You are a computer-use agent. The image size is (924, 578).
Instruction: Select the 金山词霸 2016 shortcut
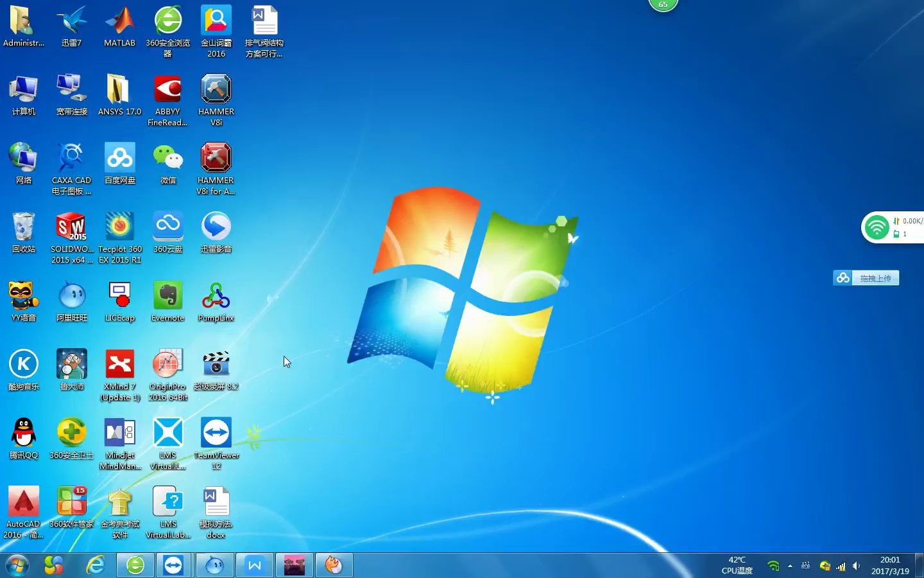point(216,31)
